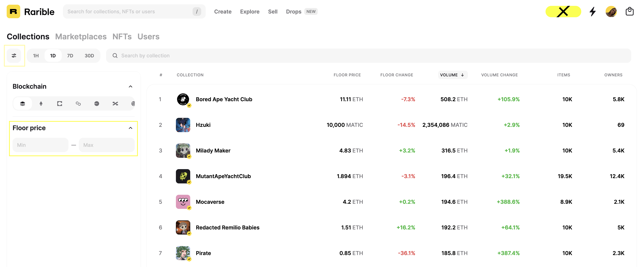644x267 pixels.
Task: Open the shopping bag cart icon
Action: point(629,12)
